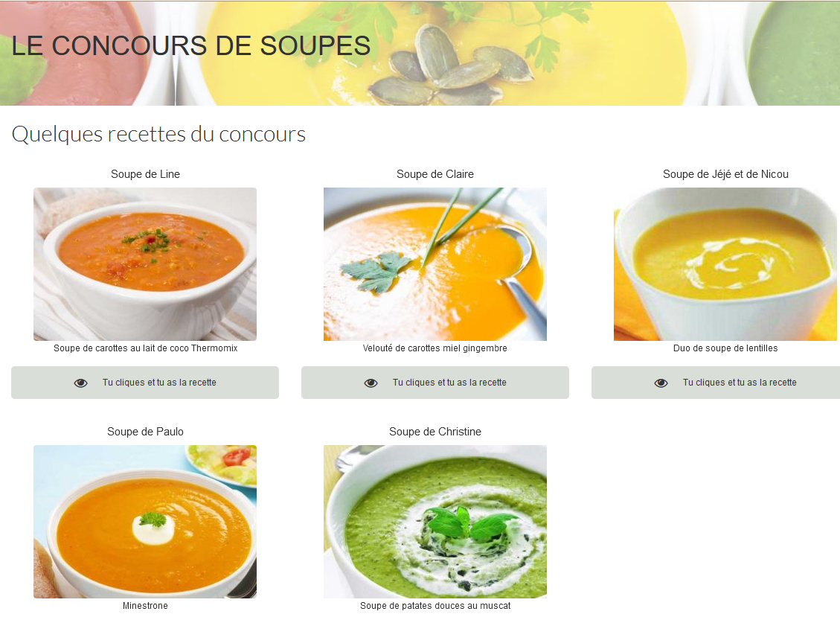This screenshot has height=620, width=840.
Task: Click the 'Quelques recettes du concours' heading
Action: tap(158, 134)
